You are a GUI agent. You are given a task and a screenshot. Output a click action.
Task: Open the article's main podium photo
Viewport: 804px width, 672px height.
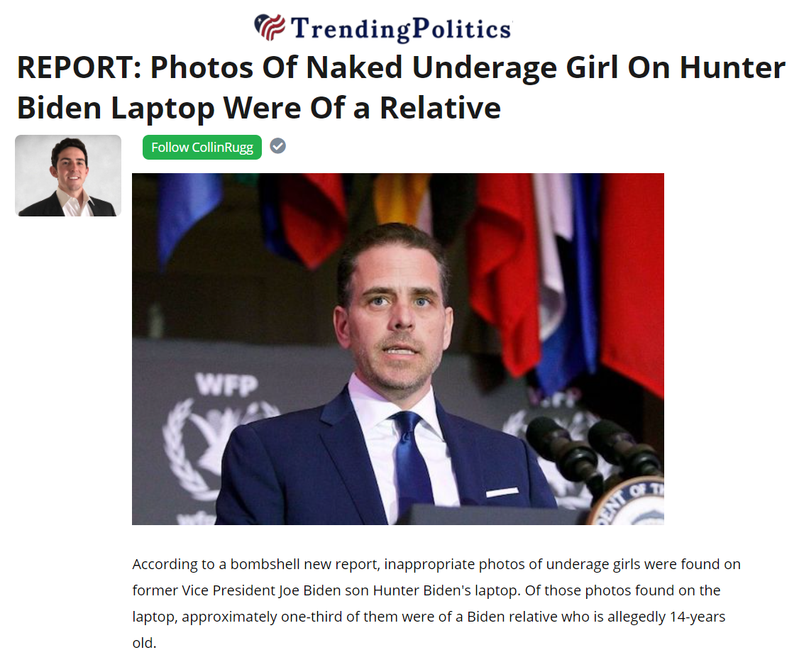coord(398,349)
